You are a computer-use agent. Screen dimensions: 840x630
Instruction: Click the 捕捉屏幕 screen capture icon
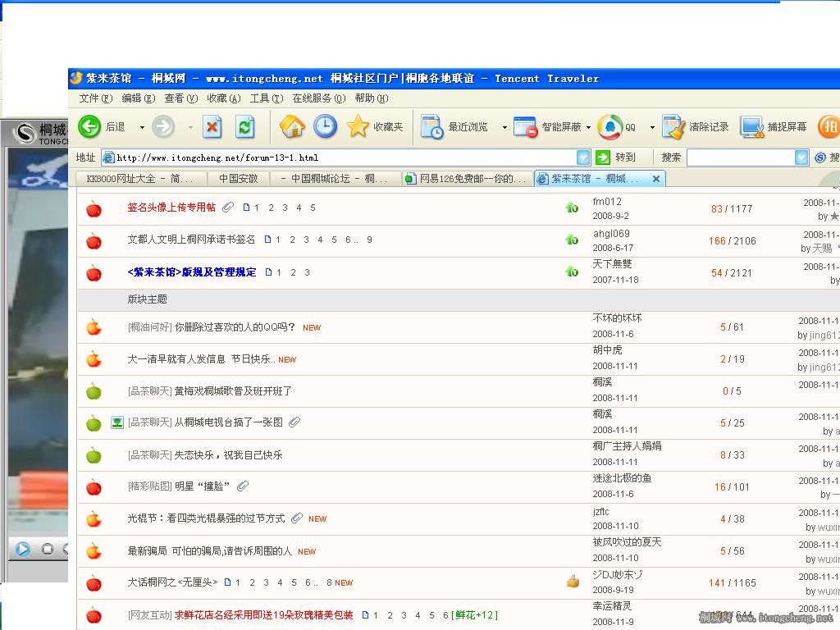pos(752,126)
